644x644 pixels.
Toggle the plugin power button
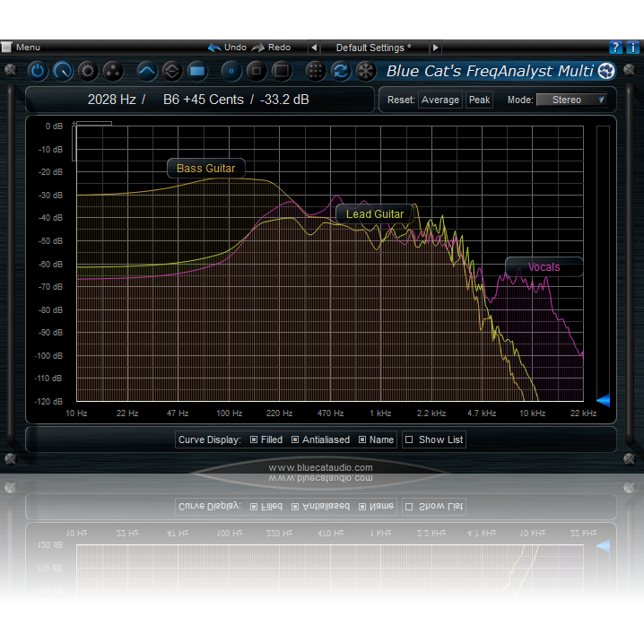(x=38, y=71)
